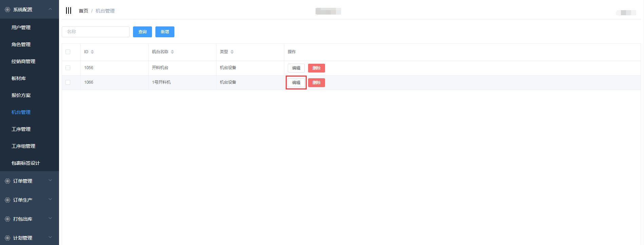Click the blue 新增 button
The height and width of the screenshot is (245, 644).
click(x=165, y=32)
